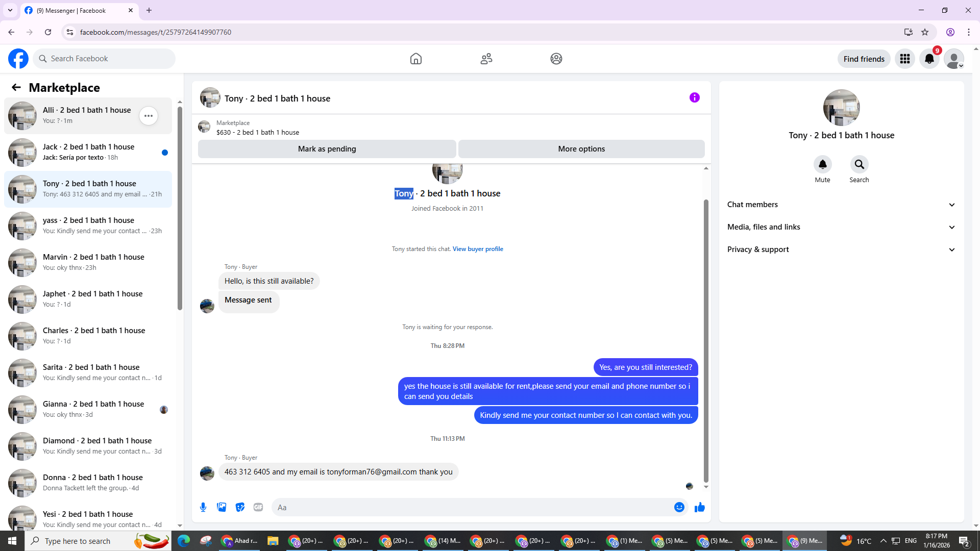Viewport: 980px width, 551px height.
Task: Open Facebook notifications bell
Action: click(x=929, y=59)
